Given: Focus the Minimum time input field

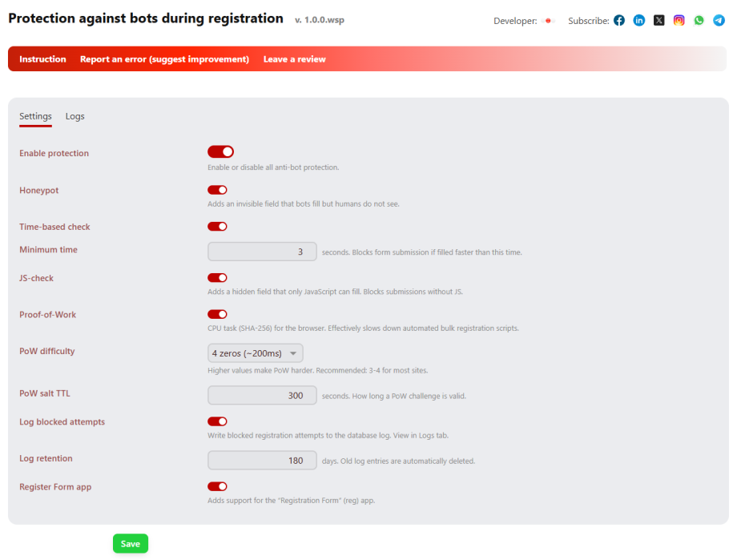Looking at the screenshot, I should tap(262, 252).
